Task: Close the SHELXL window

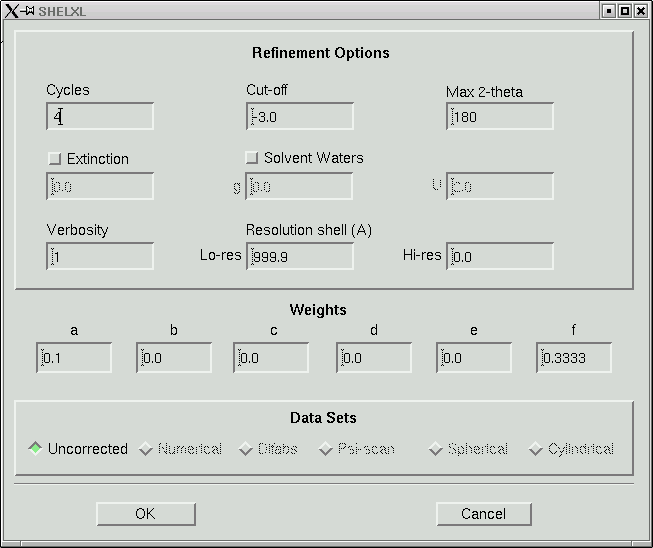Action: click(641, 11)
